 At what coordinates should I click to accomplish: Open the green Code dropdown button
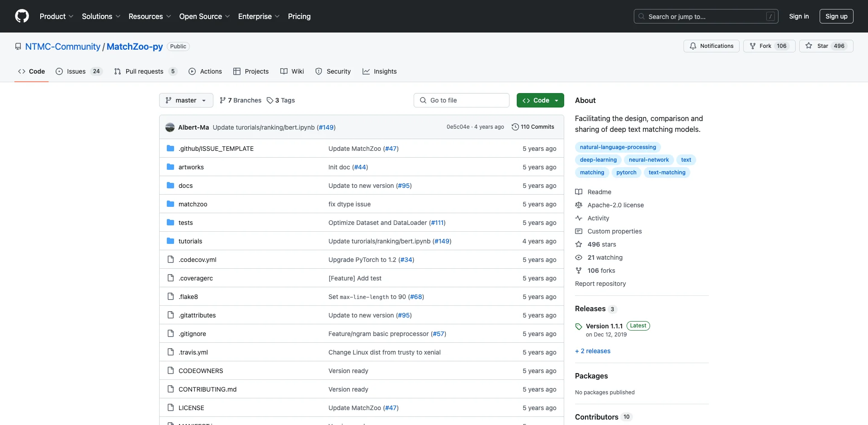tap(540, 100)
